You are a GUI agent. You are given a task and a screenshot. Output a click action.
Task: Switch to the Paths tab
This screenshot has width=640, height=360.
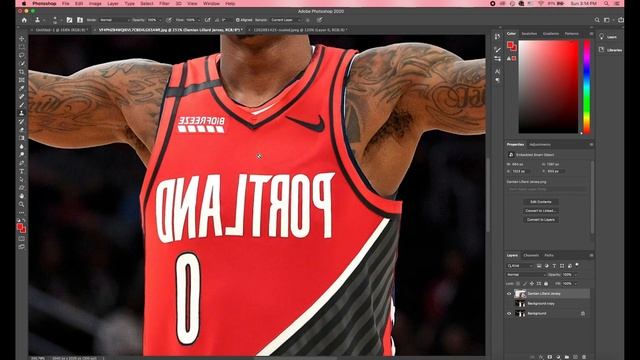click(549, 256)
